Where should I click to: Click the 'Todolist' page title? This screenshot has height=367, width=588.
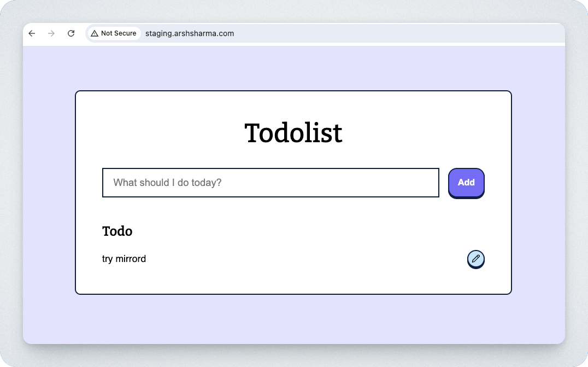coord(293,133)
